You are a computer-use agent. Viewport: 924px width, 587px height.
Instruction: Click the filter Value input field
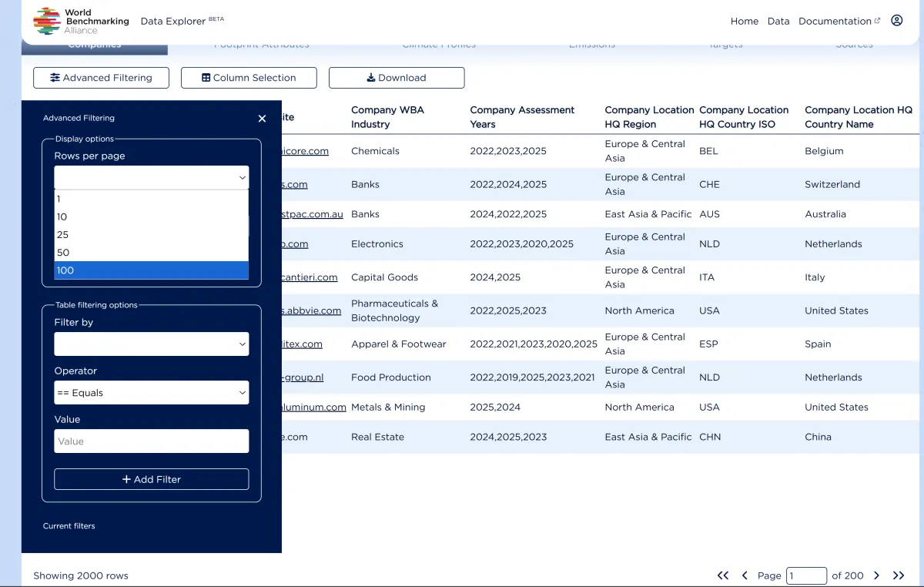[152, 441]
